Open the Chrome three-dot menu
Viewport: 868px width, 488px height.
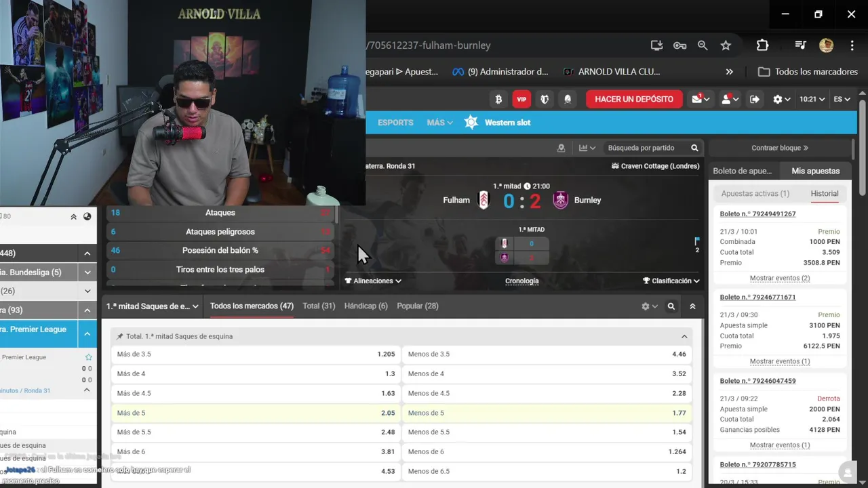[x=852, y=45]
